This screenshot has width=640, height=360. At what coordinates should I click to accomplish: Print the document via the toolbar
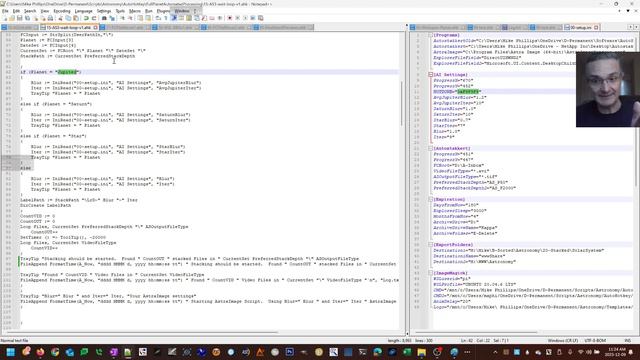(50, 18)
